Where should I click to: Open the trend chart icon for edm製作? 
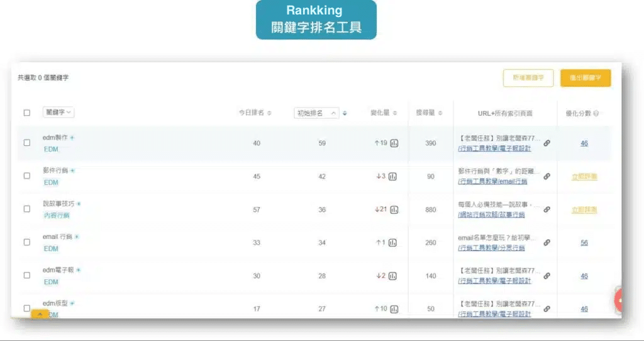(x=394, y=143)
